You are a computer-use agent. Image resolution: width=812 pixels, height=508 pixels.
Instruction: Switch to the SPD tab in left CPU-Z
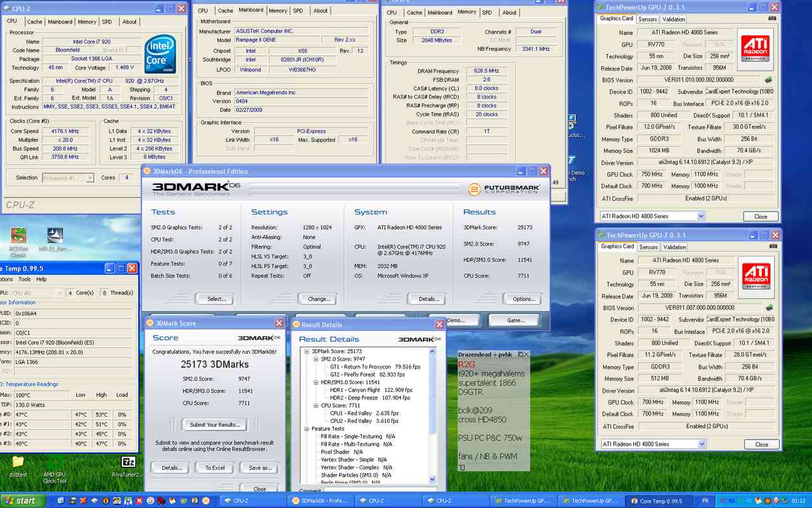107,22
